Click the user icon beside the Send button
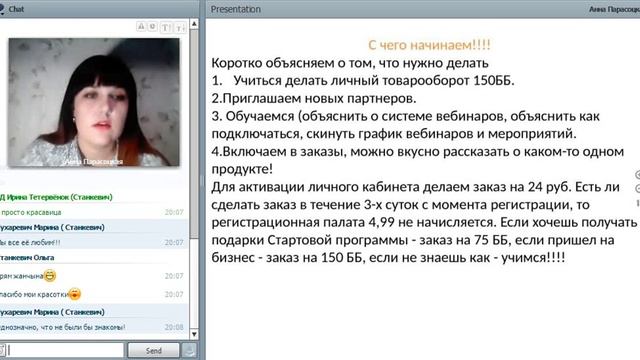This screenshot has height=360, width=640. click(189, 350)
